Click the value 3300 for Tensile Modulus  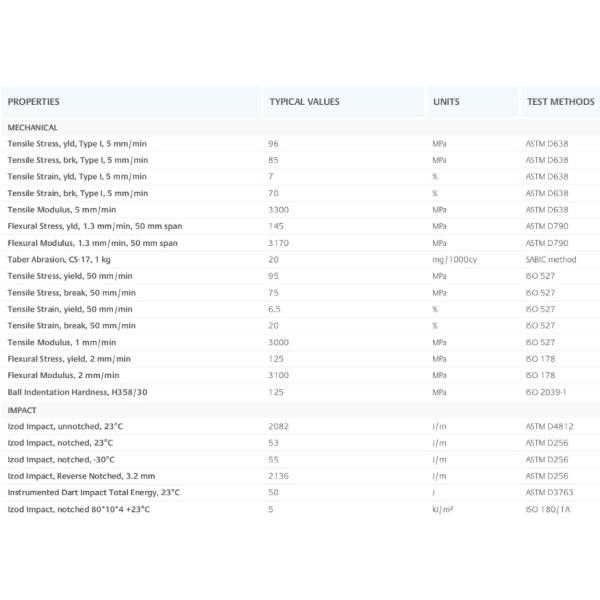tap(279, 210)
